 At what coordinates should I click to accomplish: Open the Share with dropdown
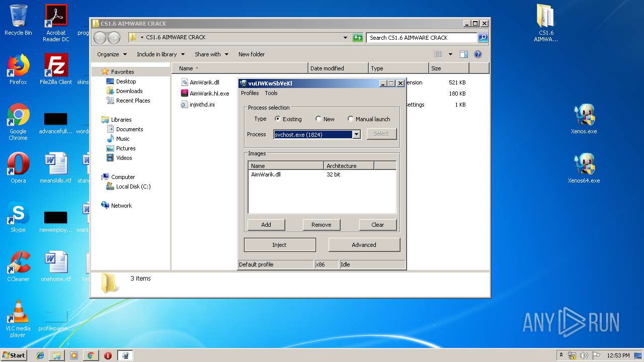click(x=211, y=54)
